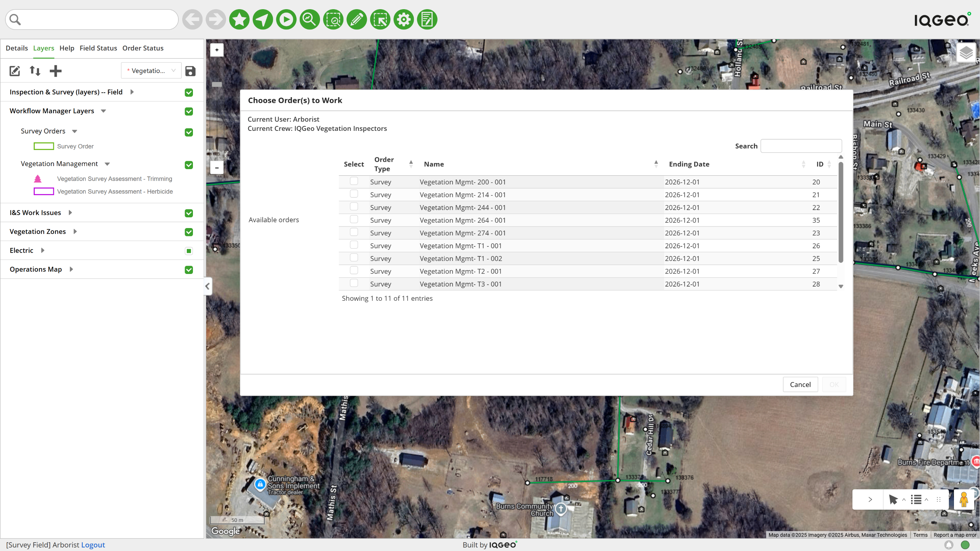This screenshot has height=551, width=980.
Task: Check the Vegetation Mgmt- T1 - 002 order
Action: pyautogui.click(x=354, y=258)
